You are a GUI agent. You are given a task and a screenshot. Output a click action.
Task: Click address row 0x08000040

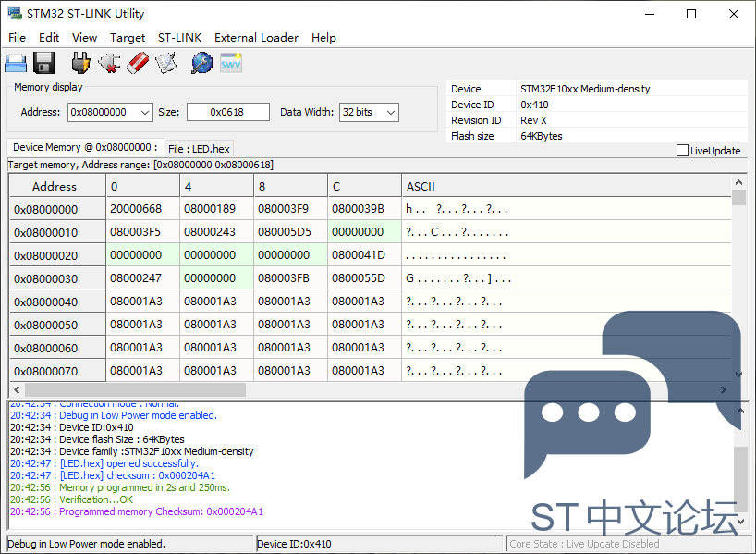[x=57, y=302]
